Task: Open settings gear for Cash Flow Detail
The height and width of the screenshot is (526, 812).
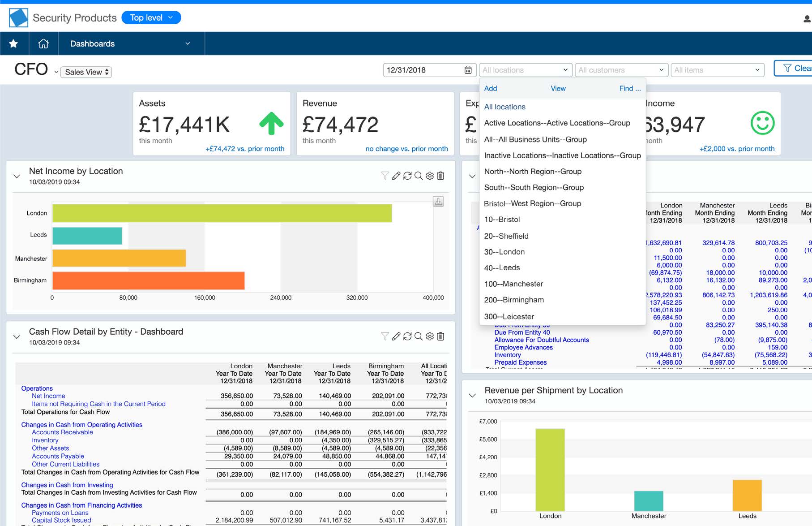Action: [x=430, y=336]
